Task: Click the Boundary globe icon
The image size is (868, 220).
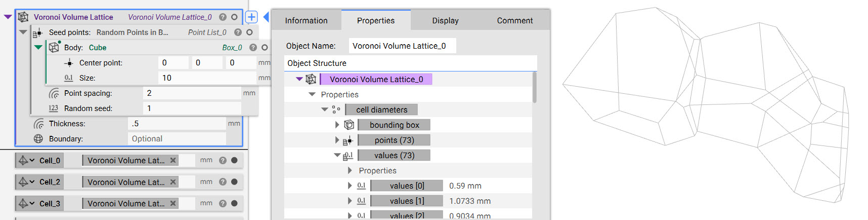Action: (x=38, y=139)
